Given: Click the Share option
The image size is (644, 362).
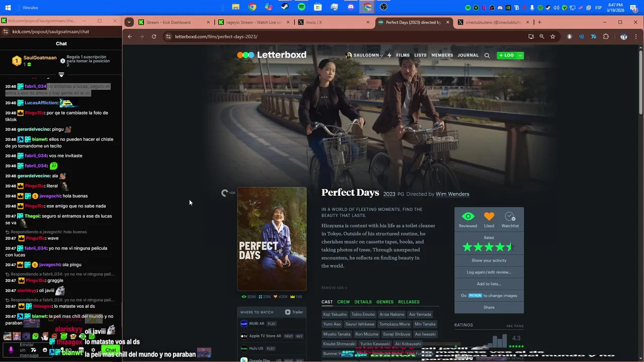Looking at the screenshot, I should point(489,307).
